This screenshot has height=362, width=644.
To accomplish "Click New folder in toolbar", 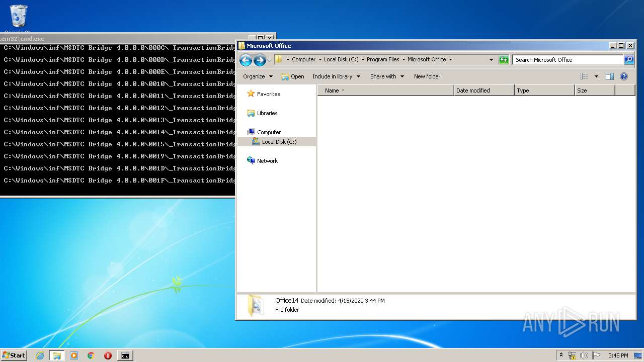I will coord(427,76).
